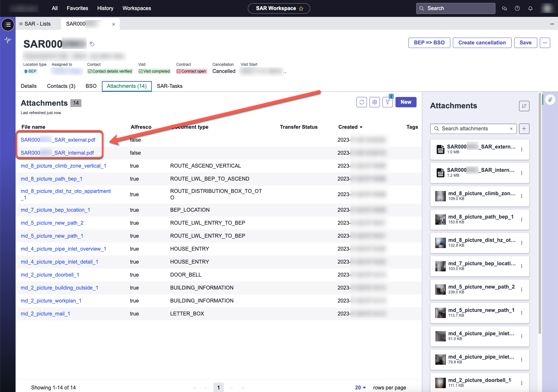Screen dimensions: 558x392
Task: Open the paperclip attachments sidebar icon
Action: coord(550,100)
